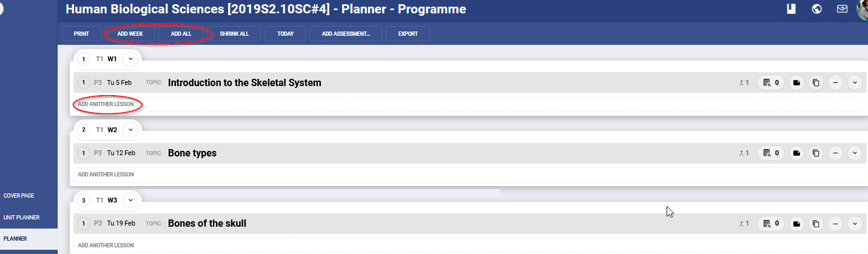Click the note icon on Bone types lesson
868x254 pixels.
tap(796, 153)
